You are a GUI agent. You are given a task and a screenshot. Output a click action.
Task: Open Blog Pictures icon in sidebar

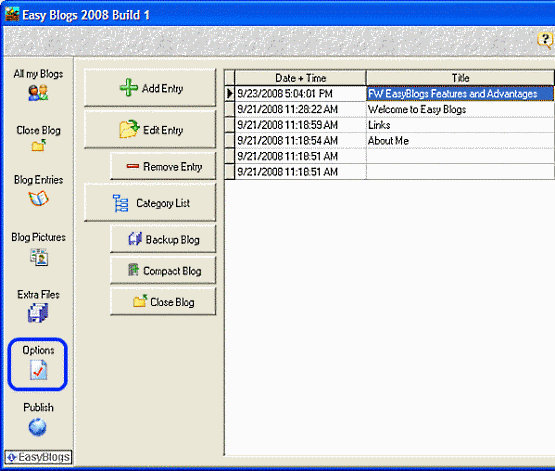(x=39, y=257)
